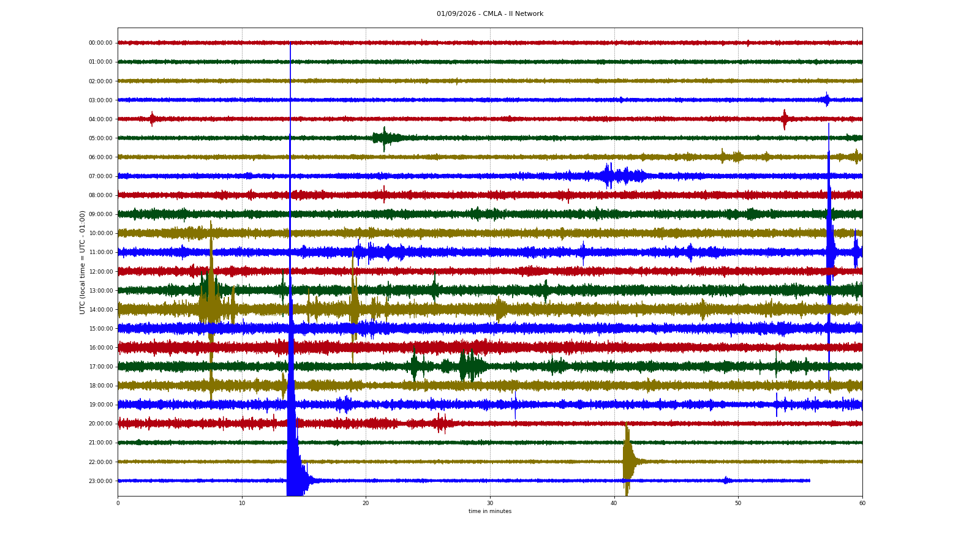The image size is (980, 551).
Task: Click the 'time in minutes' axis label
Action: tap(490, 511)
